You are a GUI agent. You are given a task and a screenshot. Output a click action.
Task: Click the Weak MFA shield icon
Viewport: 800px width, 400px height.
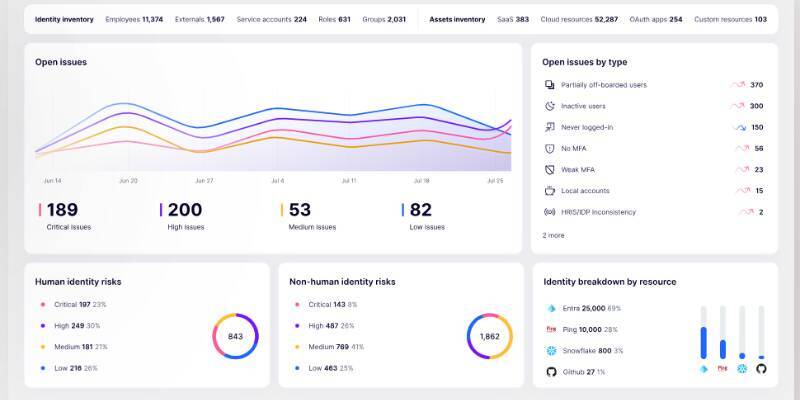point(549,169)
